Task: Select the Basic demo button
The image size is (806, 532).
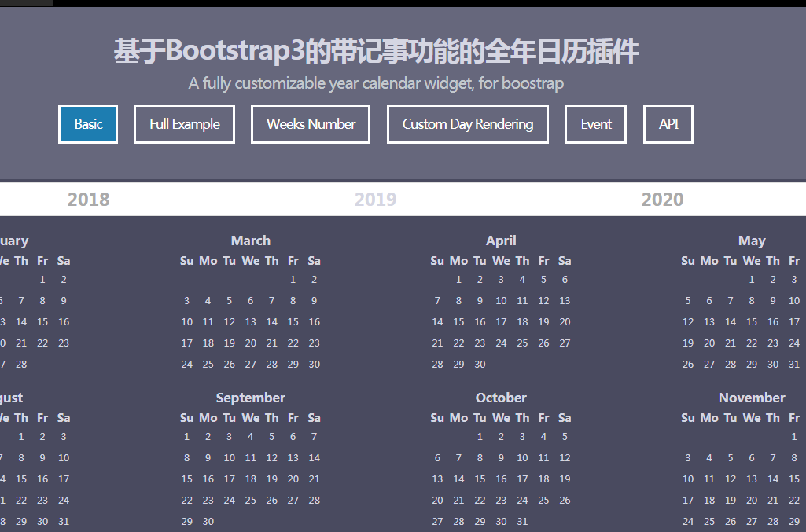Action: [88, 124]
